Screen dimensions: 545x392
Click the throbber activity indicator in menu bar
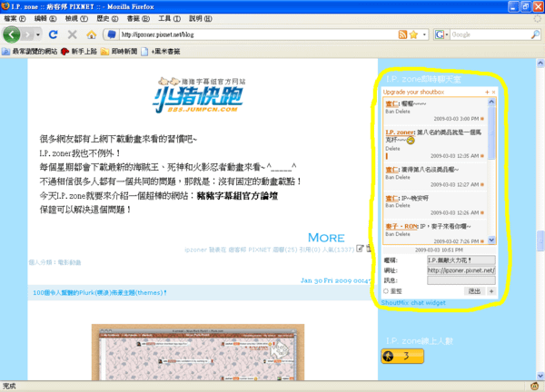tap(538, 19)
